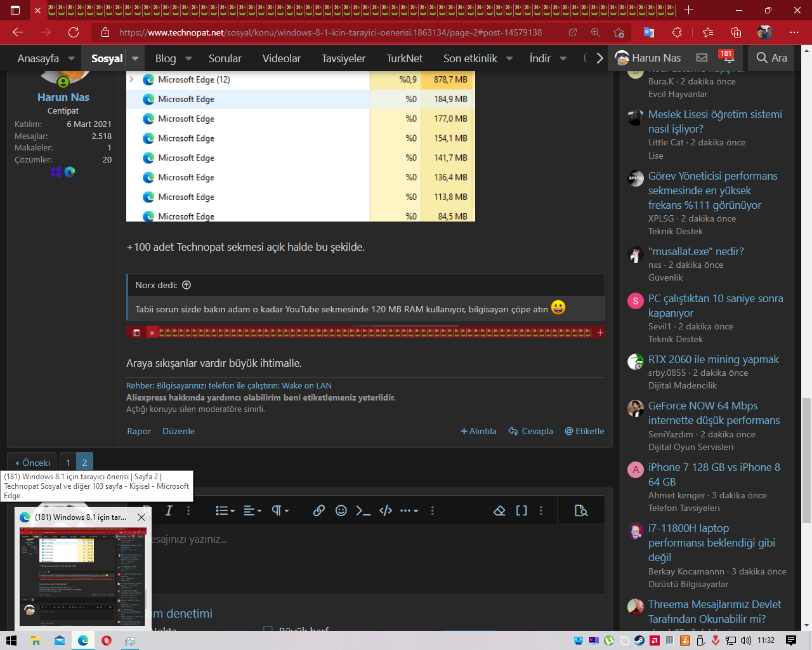Toggle italic formatting in editor
The image size is (812, 650).
click(169, 510)
